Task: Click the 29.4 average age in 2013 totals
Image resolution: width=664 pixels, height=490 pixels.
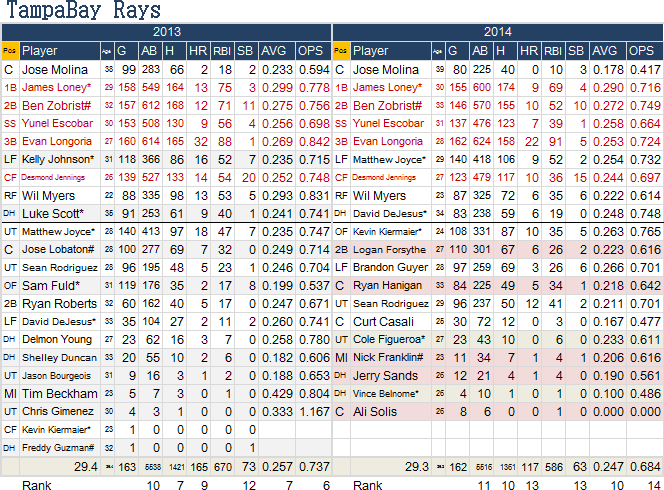Action: click(86, 467)
